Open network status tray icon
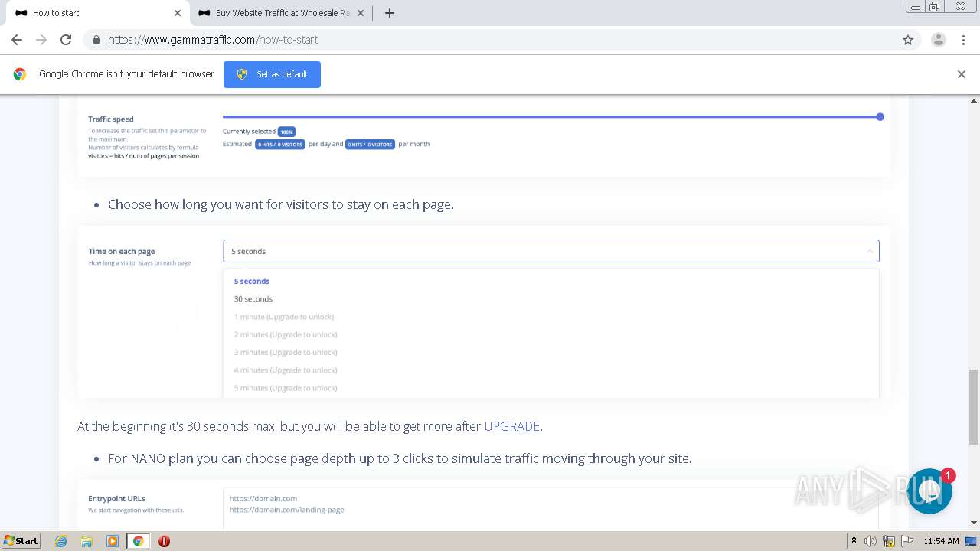This screenshot has height=551, width=980. click(x=889, y=541)
